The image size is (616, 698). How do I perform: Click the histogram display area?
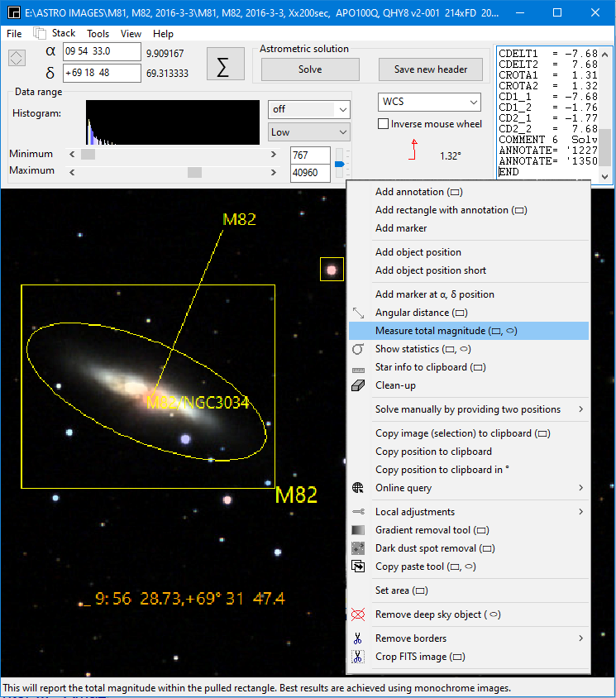pyautogui.click(x=173, y=122)
